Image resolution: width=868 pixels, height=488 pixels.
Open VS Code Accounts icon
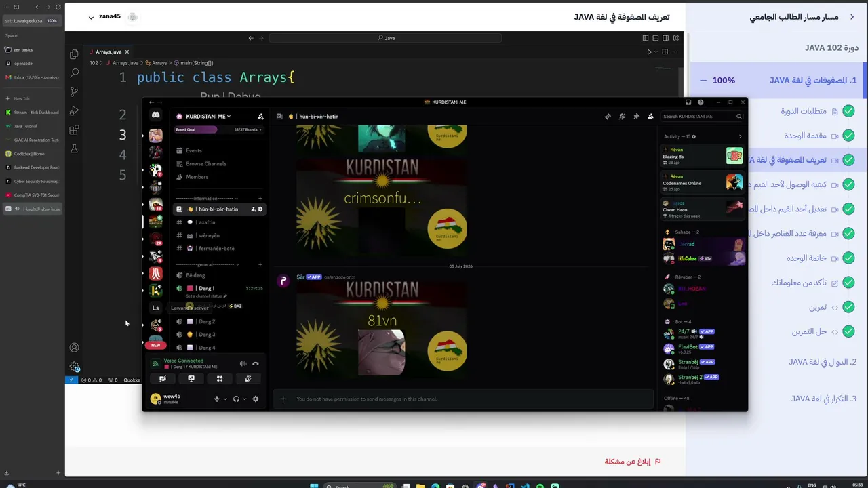(x=74, y=348)
